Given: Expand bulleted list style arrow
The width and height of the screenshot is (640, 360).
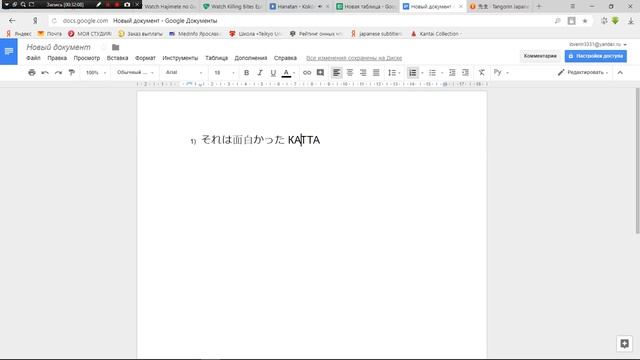Looking at the screenshot, I should (x=442, y=73).
